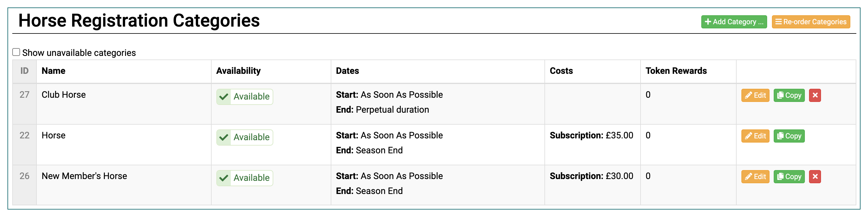Toggle Available status for Club Horse
Screen dimensions: 868x217
pos(245,97)
